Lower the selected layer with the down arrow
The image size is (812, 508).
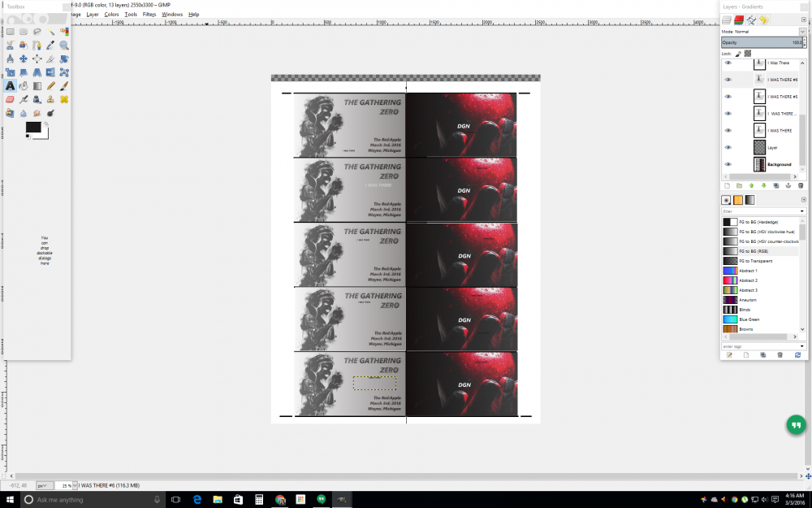tap(763, 185)
